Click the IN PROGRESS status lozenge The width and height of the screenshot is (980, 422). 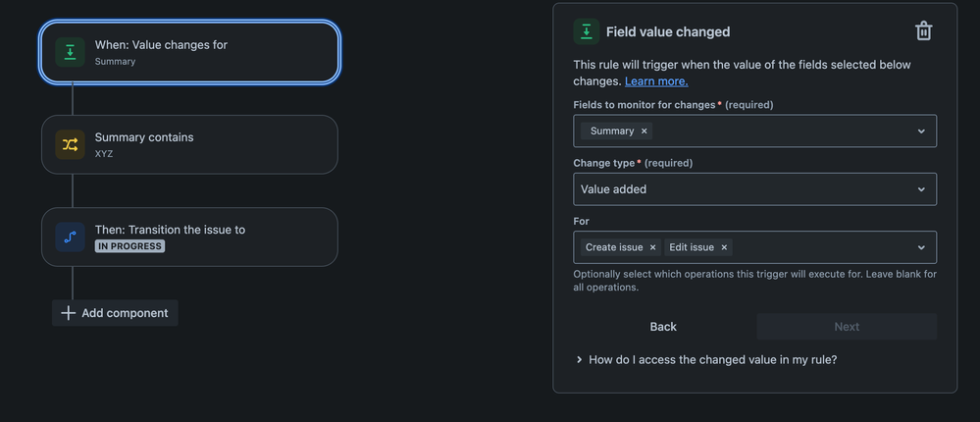pyautogui.click(x=129, y=246)
